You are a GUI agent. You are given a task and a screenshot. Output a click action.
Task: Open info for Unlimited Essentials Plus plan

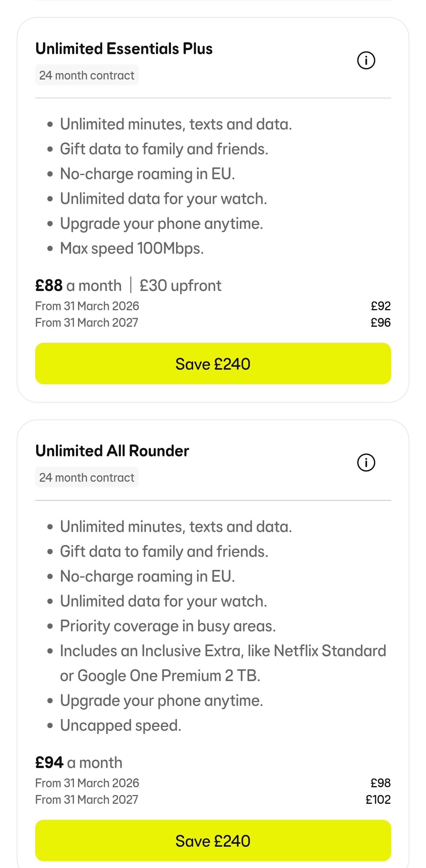(366, 61)
